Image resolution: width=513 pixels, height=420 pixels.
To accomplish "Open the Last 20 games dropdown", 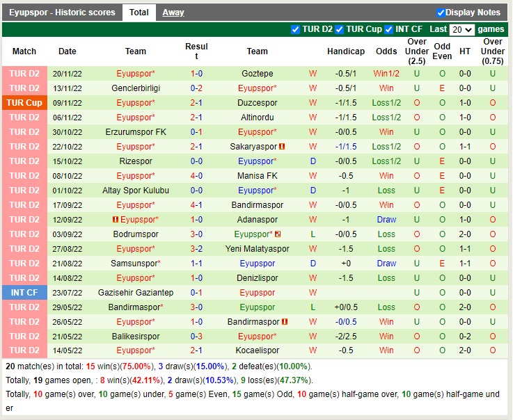I will (x=461, y=30).
